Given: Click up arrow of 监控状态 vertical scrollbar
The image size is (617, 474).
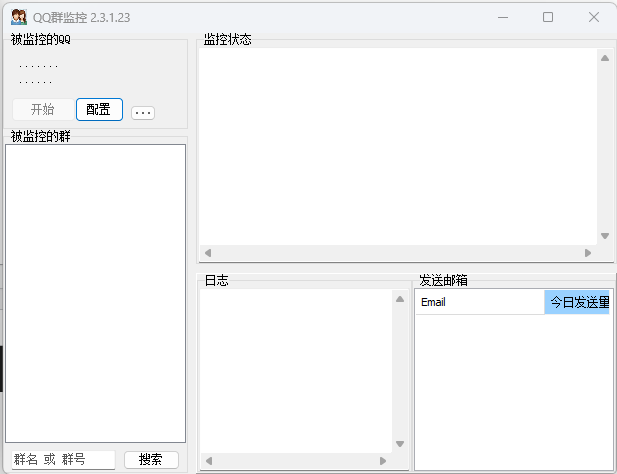Looking at the screenshot, I should (604, 58).
